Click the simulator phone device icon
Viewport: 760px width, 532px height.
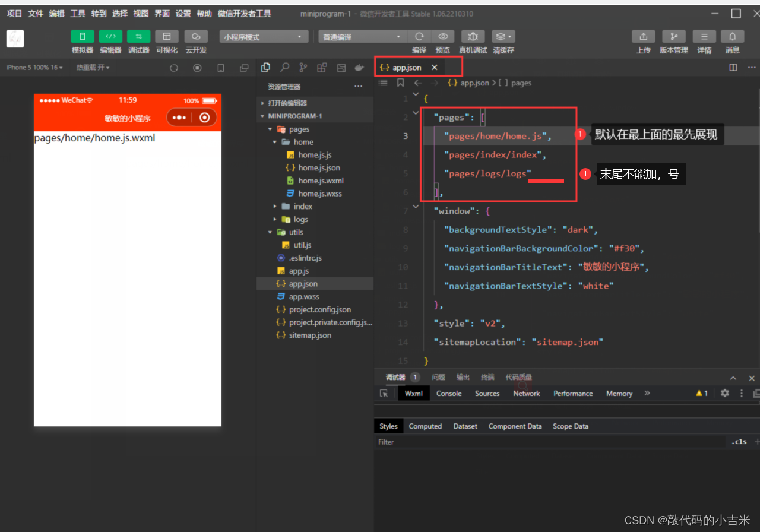pos(221,68)
